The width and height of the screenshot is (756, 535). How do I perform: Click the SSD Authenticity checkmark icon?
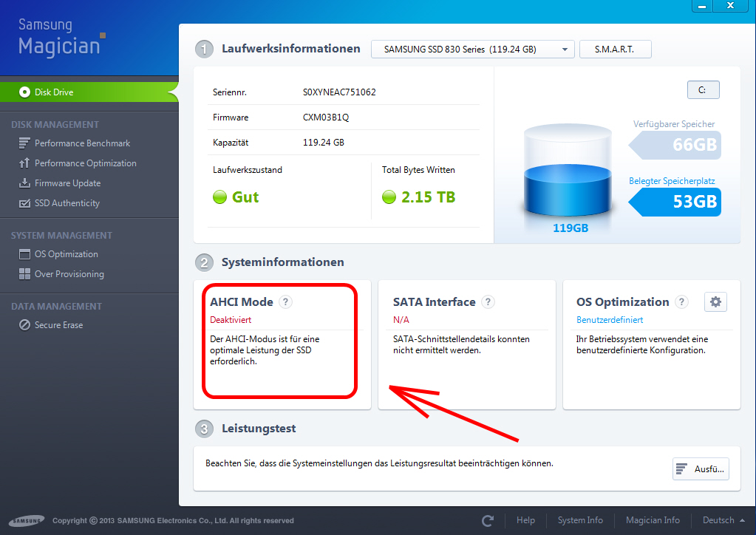click(24, 203)
